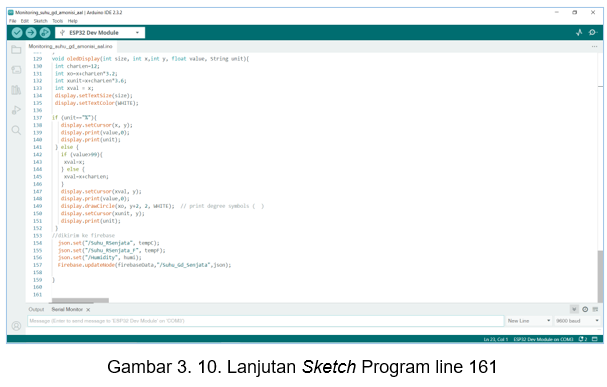This screenshot has width=607, height=387.
Task: Open the notifications indicator in status bar
Action: click(x=583, y=339)
